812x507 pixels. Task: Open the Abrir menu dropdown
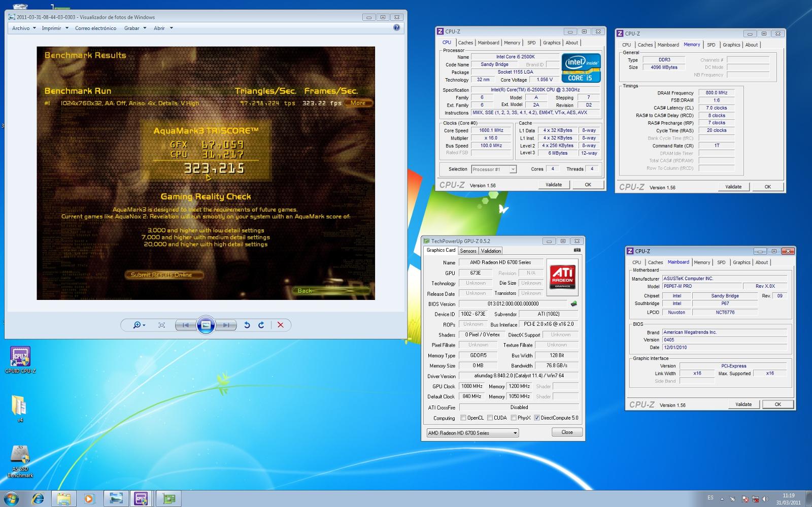pos(163,28)
